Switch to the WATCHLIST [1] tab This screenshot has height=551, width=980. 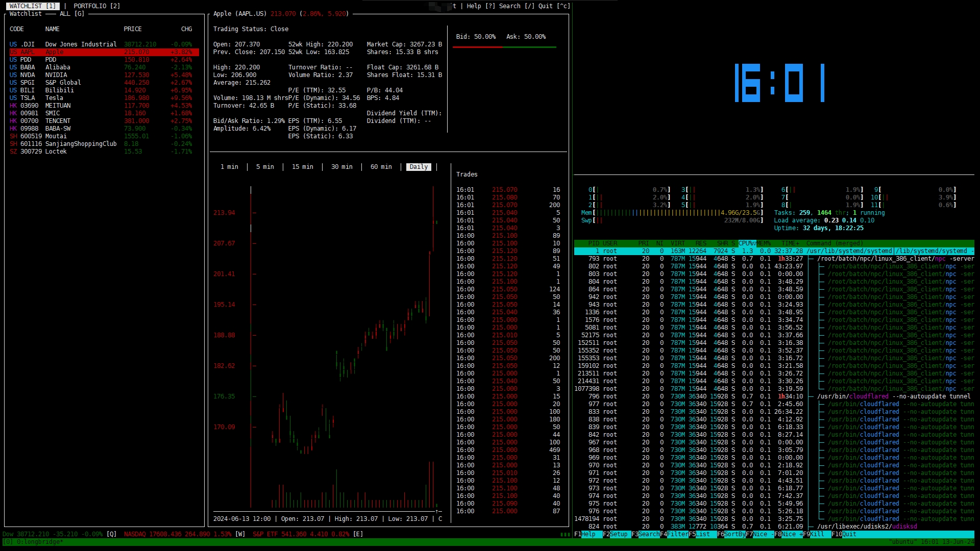pos(33,6)
